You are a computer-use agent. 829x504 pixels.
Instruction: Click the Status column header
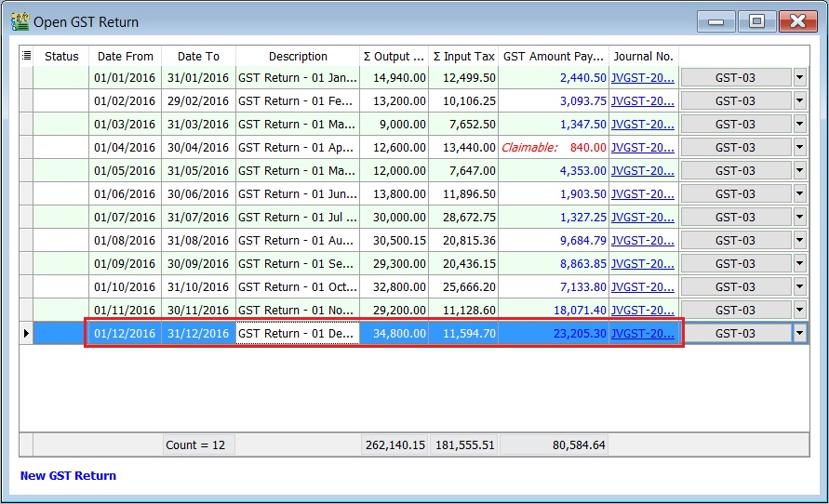pos(61,56)
